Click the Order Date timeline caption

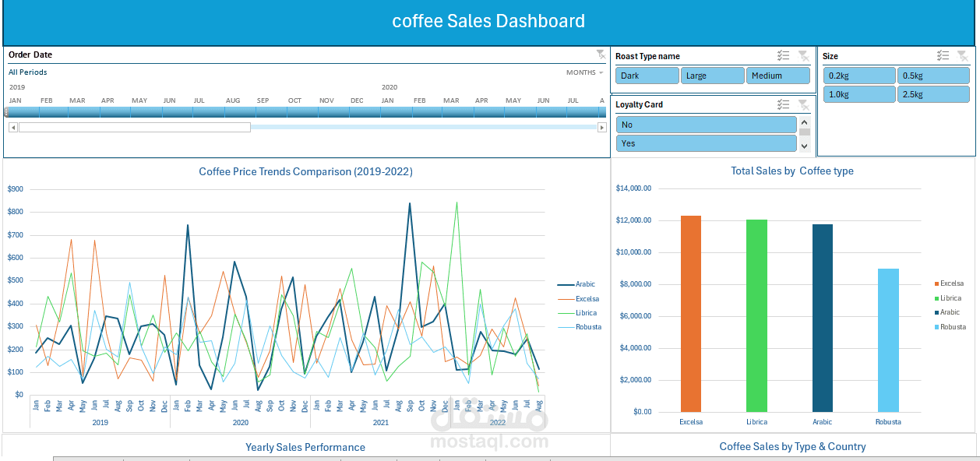pyautogui.click(x=30, y=55)
